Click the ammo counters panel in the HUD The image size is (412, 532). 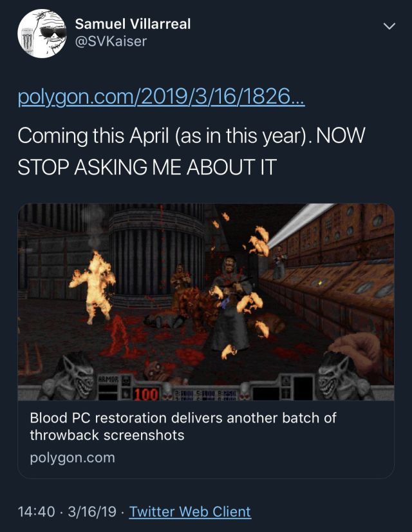205,395
